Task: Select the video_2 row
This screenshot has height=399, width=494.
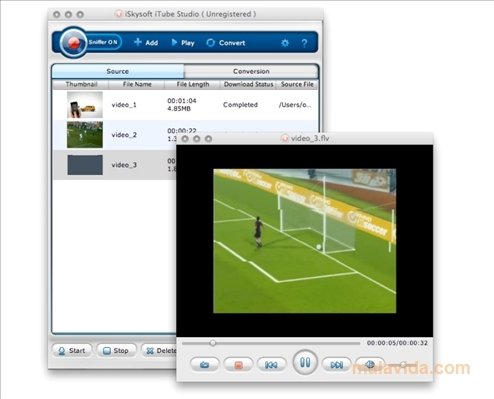Action: coord(185,135)
